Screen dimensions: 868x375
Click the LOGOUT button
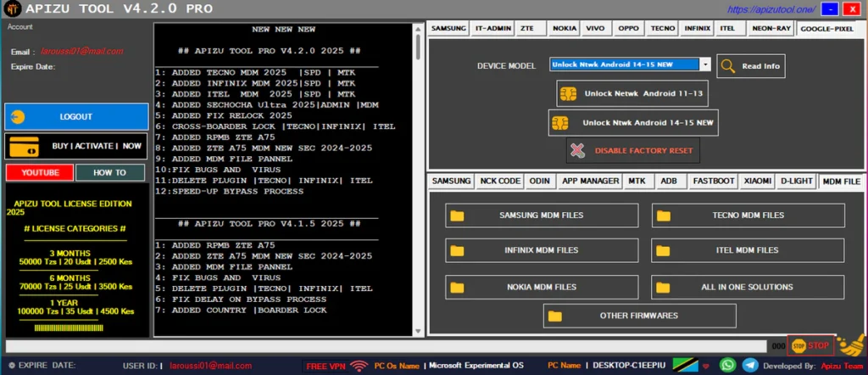[x=76, y=117]
